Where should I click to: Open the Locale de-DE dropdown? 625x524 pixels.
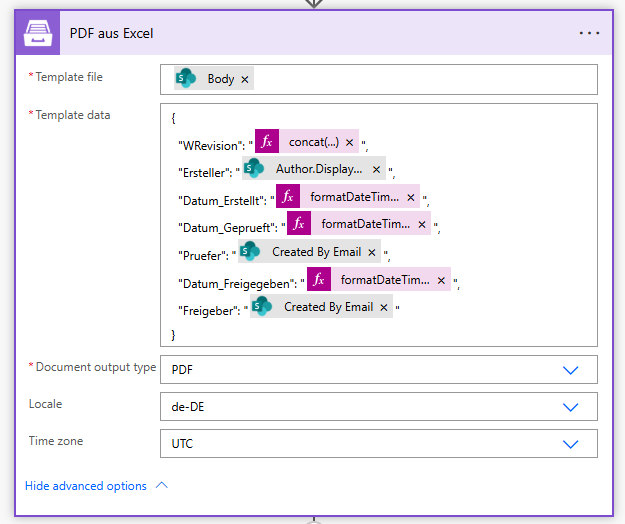570,406
